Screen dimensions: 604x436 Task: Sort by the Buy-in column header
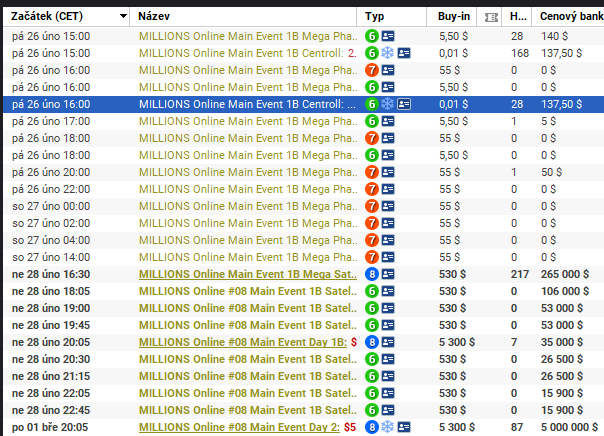pyautogui.click(x=454, y=16)
